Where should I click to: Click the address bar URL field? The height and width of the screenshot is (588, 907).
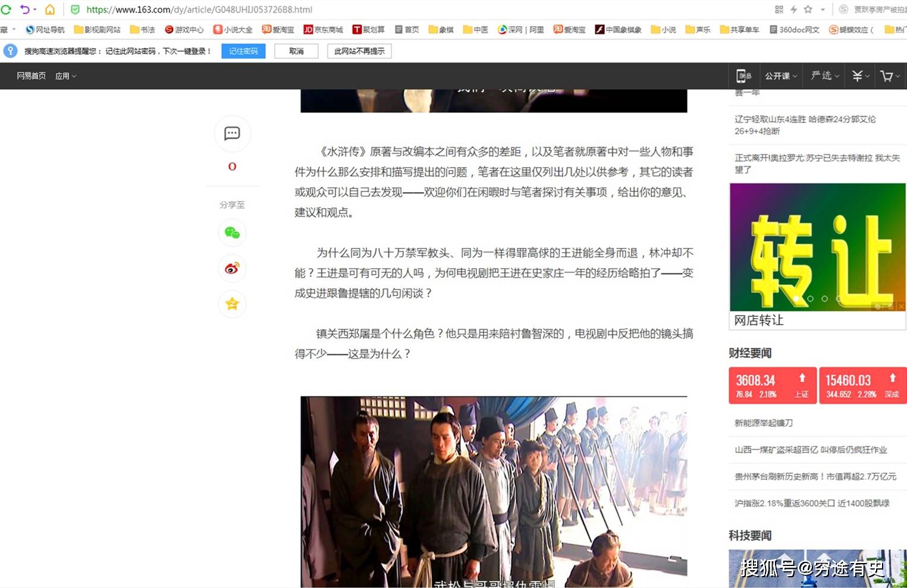coord(416,10)
